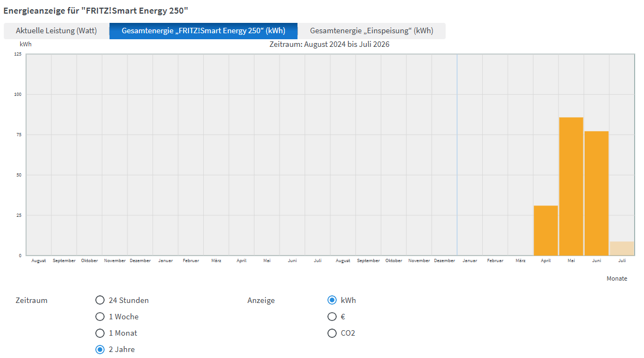Select the 24 Stunden radio button
Screen dimensions: 644x358
click(x=100, y=300)
